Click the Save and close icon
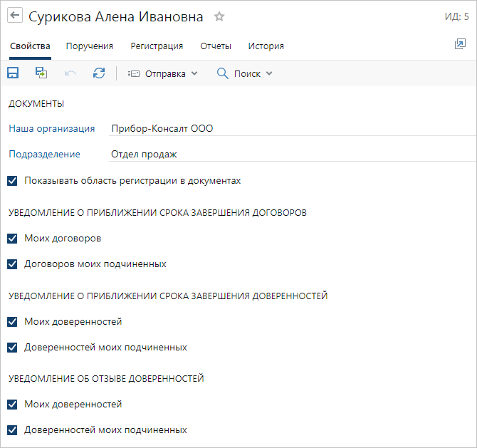This screenshot has height=448, width=477. click(42, 73)
